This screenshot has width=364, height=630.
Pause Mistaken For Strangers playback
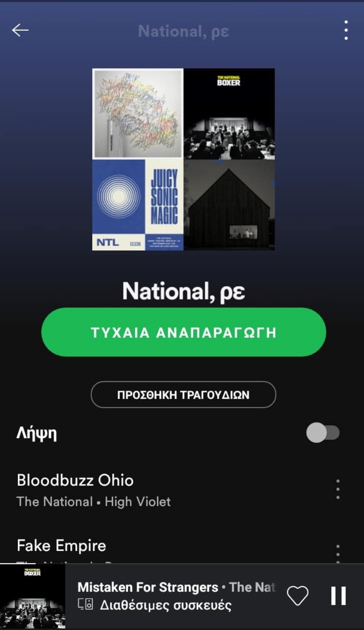[338, 596]
